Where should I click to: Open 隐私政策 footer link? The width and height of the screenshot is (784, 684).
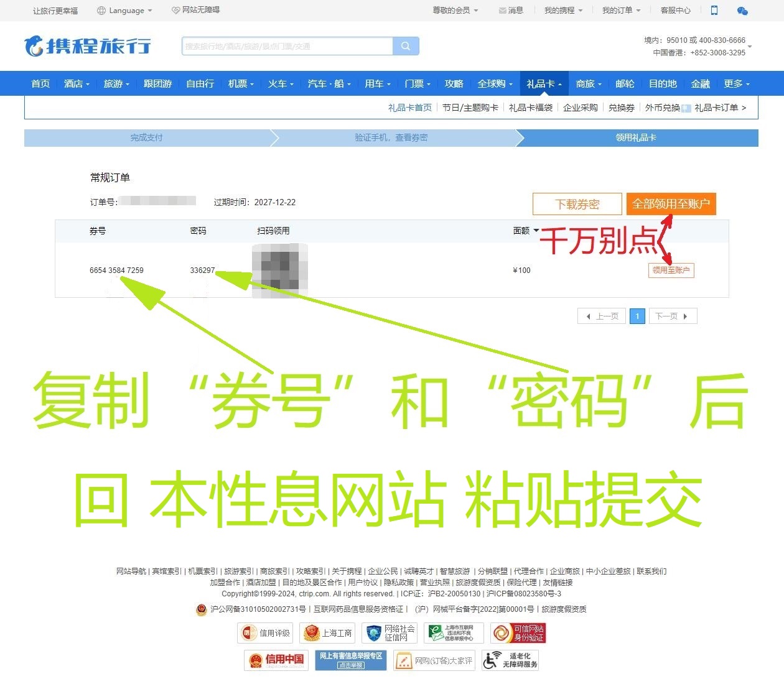click(399, 583)
